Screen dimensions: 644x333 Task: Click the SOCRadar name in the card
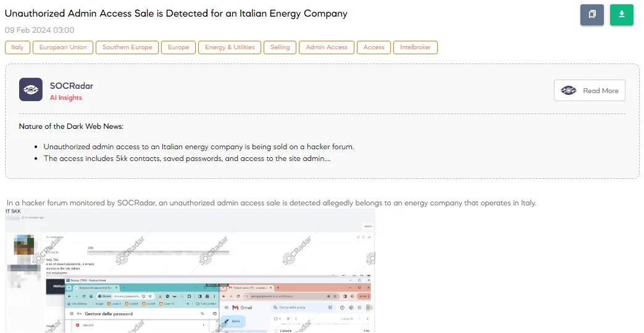pyautogui.click(x=72, y=86)
